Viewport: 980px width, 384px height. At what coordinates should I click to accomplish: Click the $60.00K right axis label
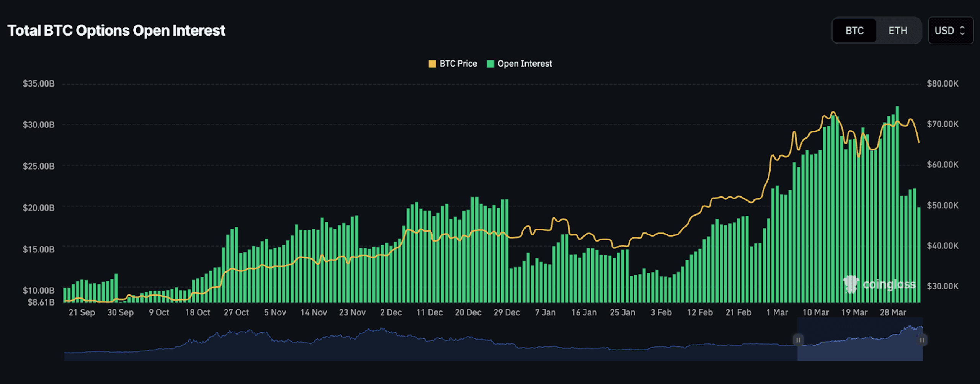pos(942,165)
